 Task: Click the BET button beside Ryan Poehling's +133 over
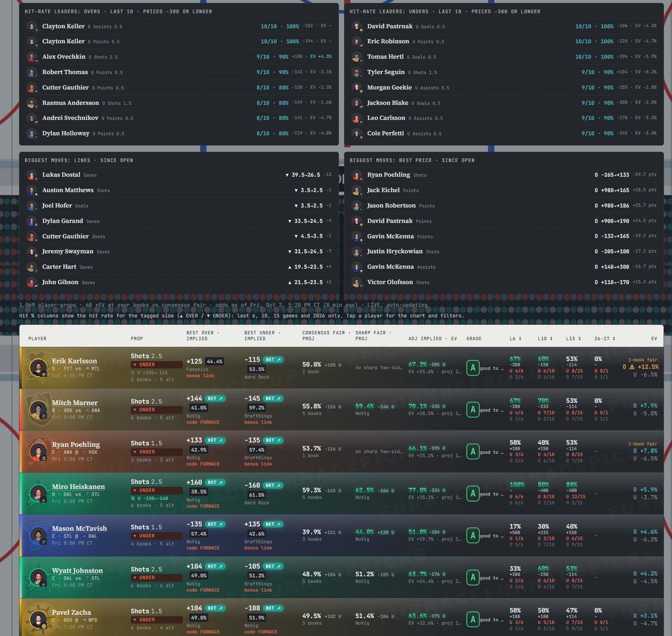pyautogui.click(x=216, y=440)
